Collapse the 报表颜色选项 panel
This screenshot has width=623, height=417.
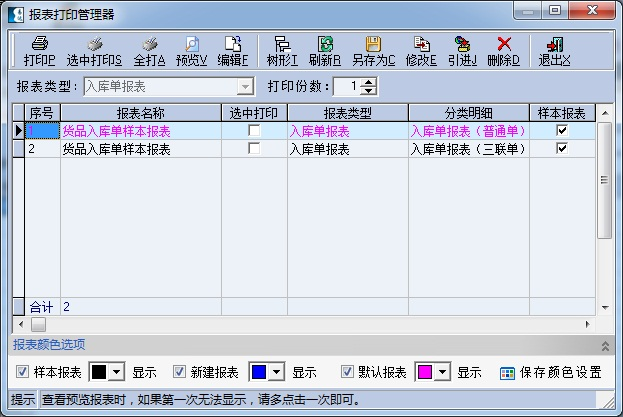tap(604, 345)
